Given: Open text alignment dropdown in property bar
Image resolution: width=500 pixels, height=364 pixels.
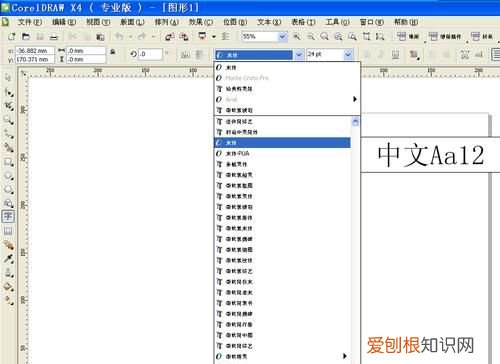Looking at the screenshot, I should pos(415,54).
